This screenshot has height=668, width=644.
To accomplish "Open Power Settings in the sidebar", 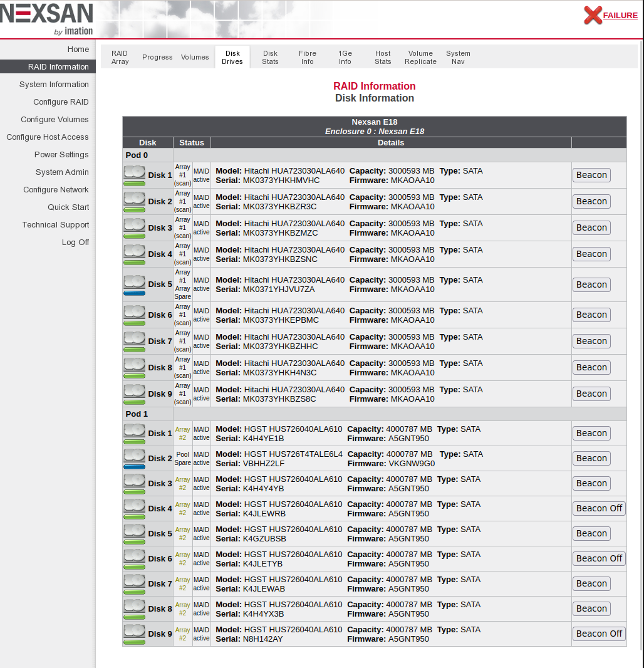I will point(61,154).
